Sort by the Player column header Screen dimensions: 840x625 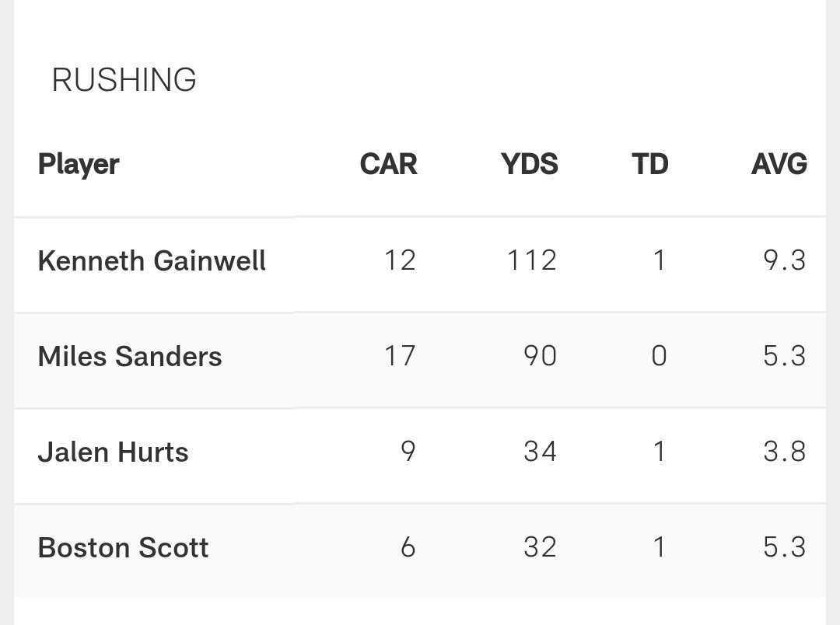79,164
